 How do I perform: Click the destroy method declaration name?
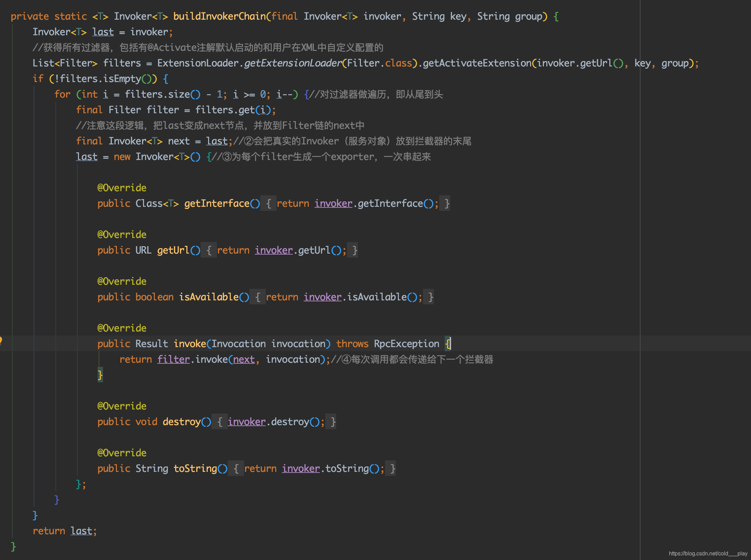pos(182,422)
